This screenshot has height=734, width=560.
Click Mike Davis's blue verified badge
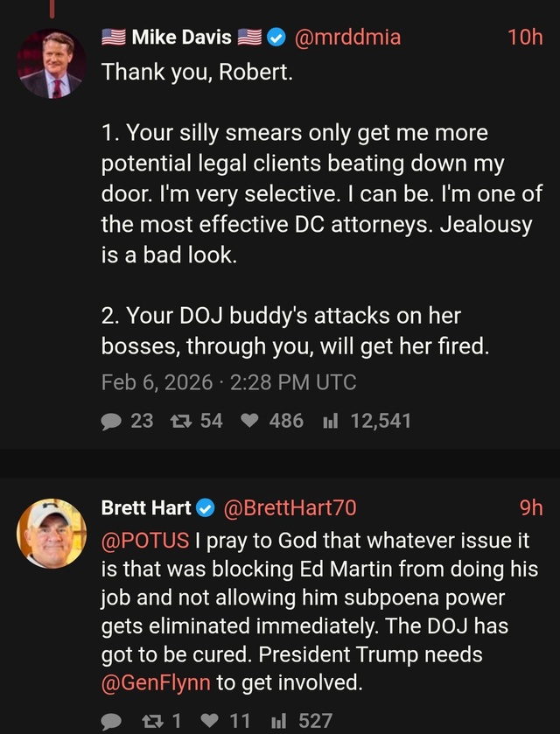coord(276,38)
